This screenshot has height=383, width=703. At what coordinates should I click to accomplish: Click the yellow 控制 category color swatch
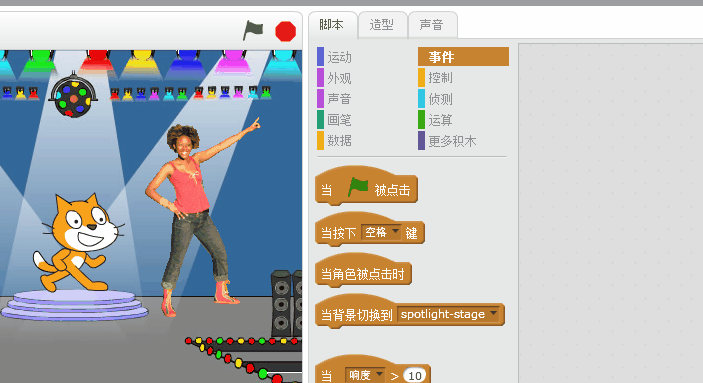click(x=421, y=78)
